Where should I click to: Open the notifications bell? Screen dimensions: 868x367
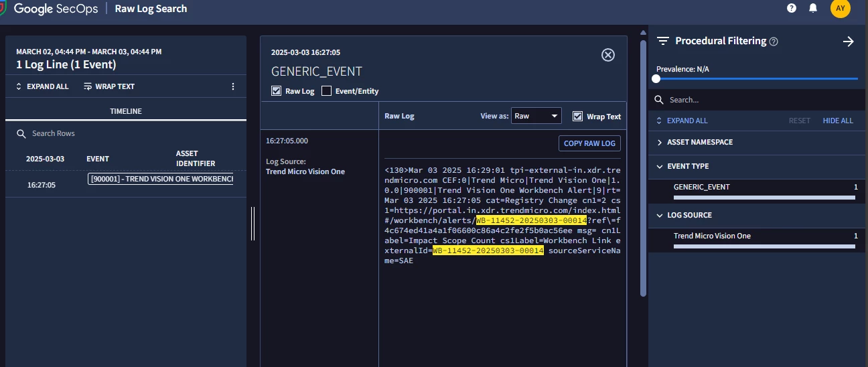click(x=813, y=9)
